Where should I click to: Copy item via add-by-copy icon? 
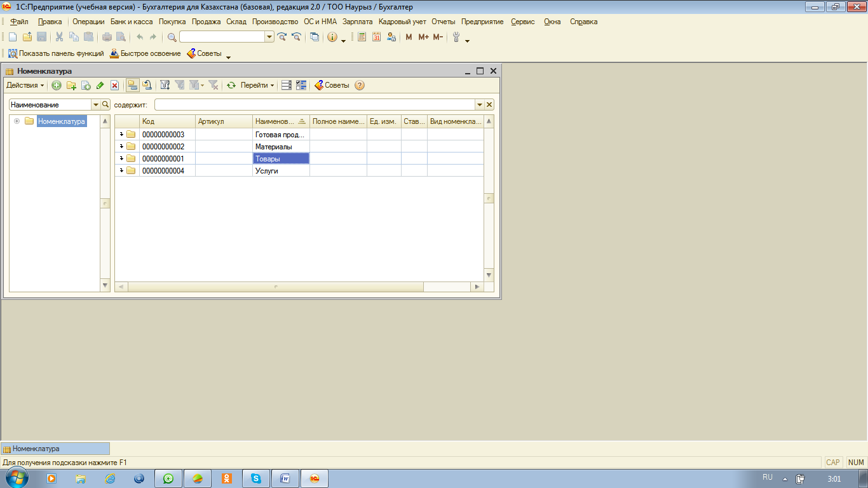86,85
